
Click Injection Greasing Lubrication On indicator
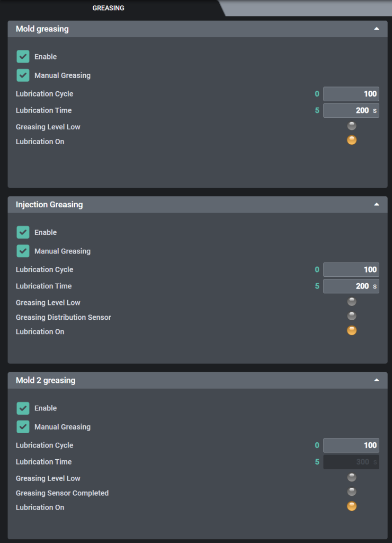pos(352,330)
